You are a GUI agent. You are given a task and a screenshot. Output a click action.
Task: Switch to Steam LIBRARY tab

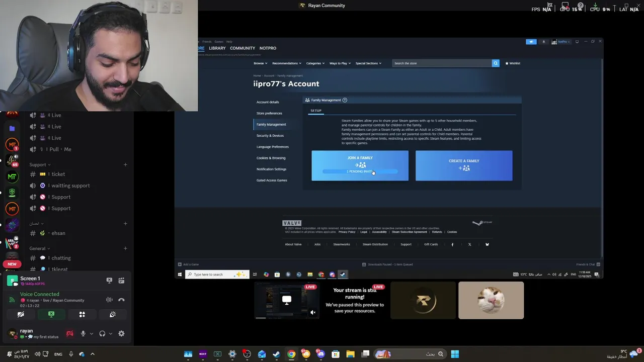217,48
